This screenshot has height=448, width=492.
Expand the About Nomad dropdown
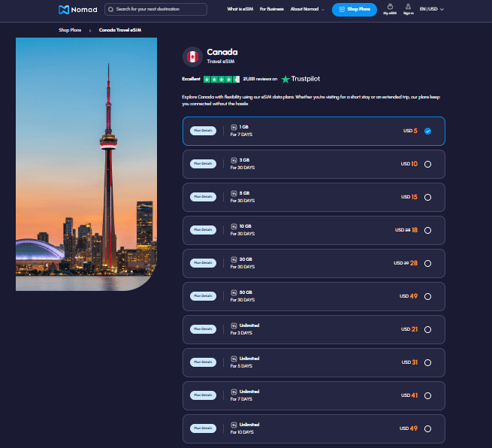(307, 9)
